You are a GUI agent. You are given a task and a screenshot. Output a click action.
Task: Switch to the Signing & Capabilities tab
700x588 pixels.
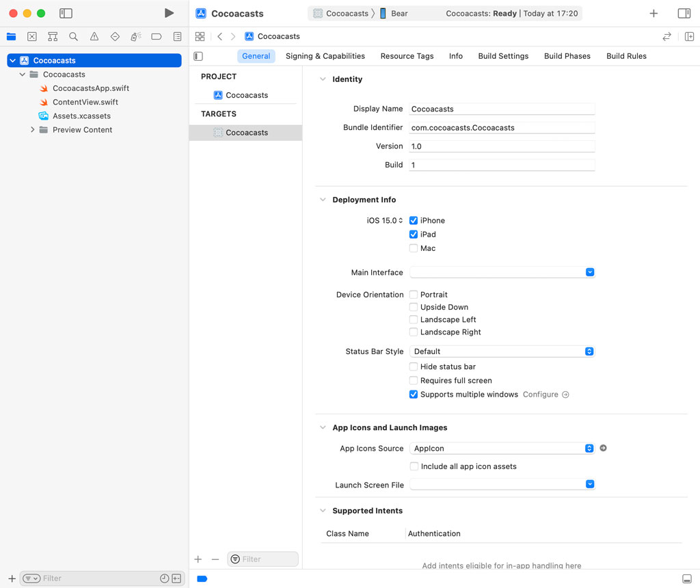click(x=325, y=56)
